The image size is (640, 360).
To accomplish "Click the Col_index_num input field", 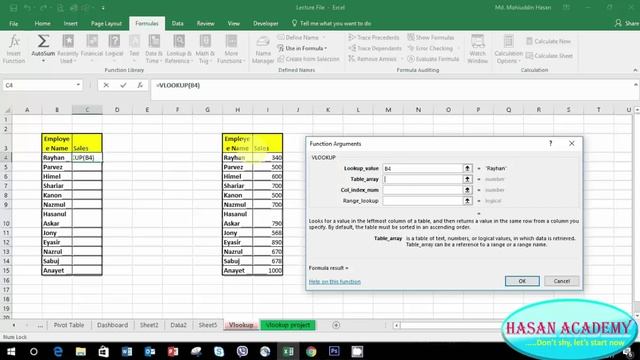I will (422, 190).
